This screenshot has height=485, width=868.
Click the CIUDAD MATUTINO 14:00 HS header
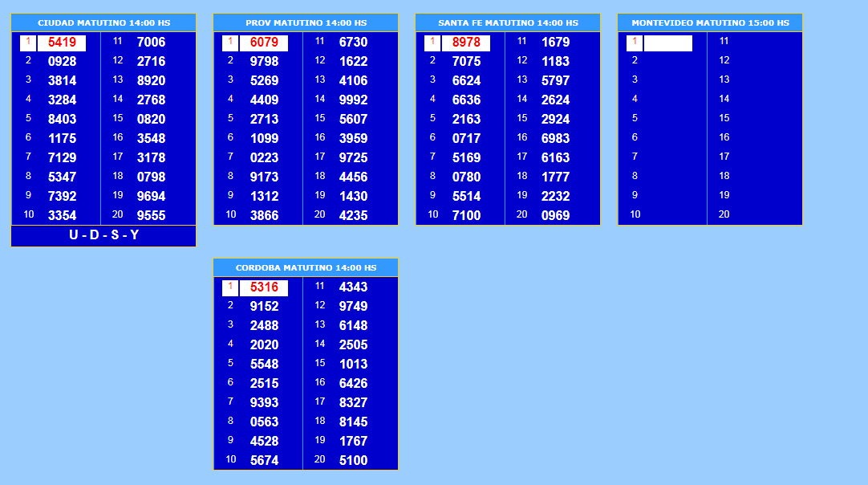[103, 23]
